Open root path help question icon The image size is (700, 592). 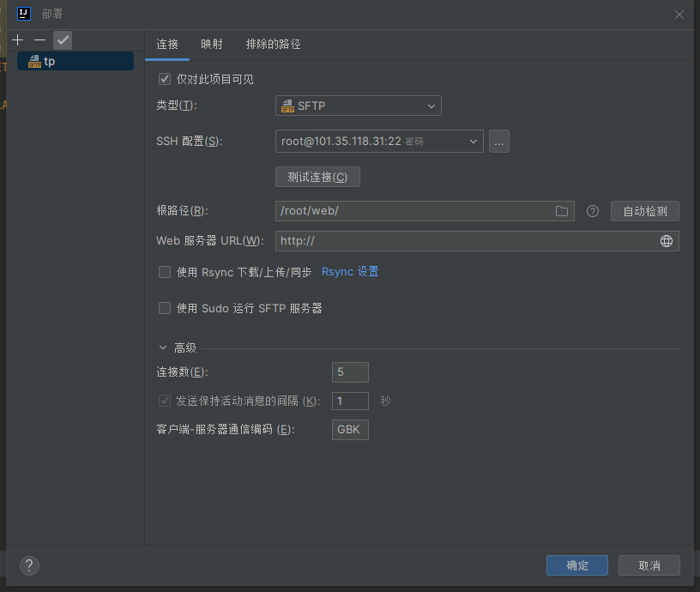pos(593,211)
